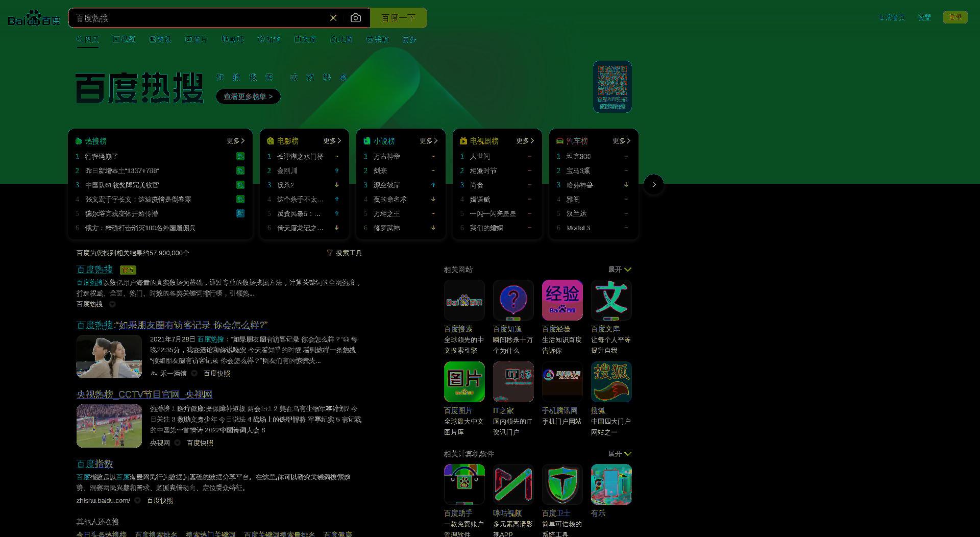Screen dimensions: 980x537
Task: Click 查看更多榜单 button in banner
Action: pos(248,96)
